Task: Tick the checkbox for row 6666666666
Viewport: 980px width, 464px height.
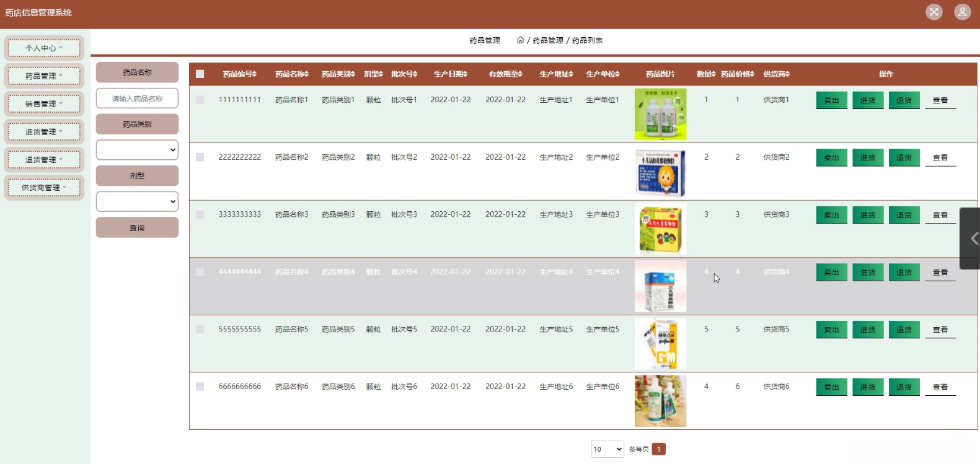Action: tap(200, 387)
